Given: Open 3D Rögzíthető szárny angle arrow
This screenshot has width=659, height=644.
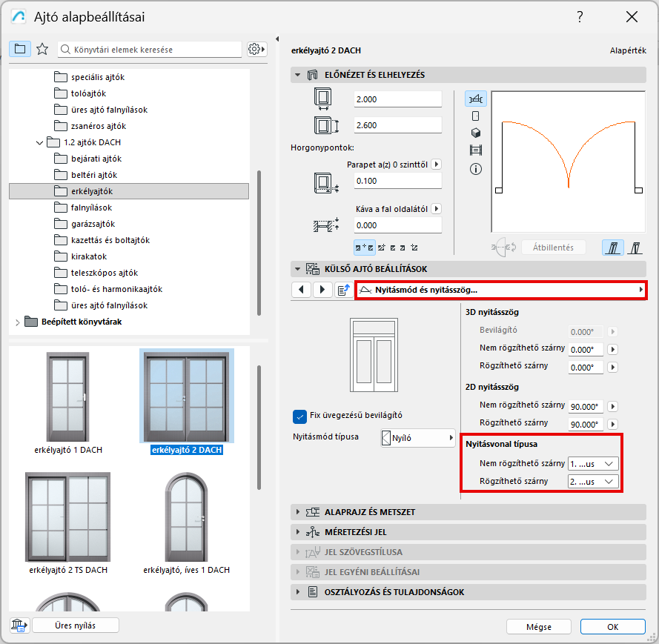Looking at the screenshot, I should (613, 367).
